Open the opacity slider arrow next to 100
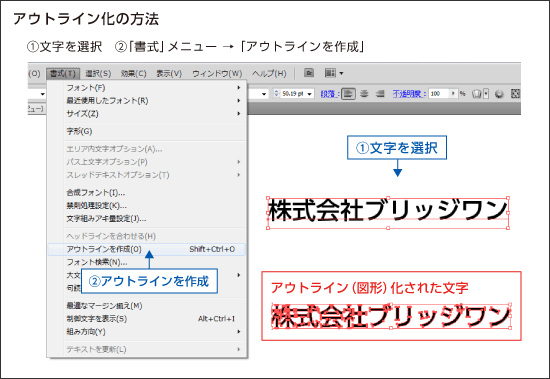The width and height of the screenshot is (550, 379). 454,93
